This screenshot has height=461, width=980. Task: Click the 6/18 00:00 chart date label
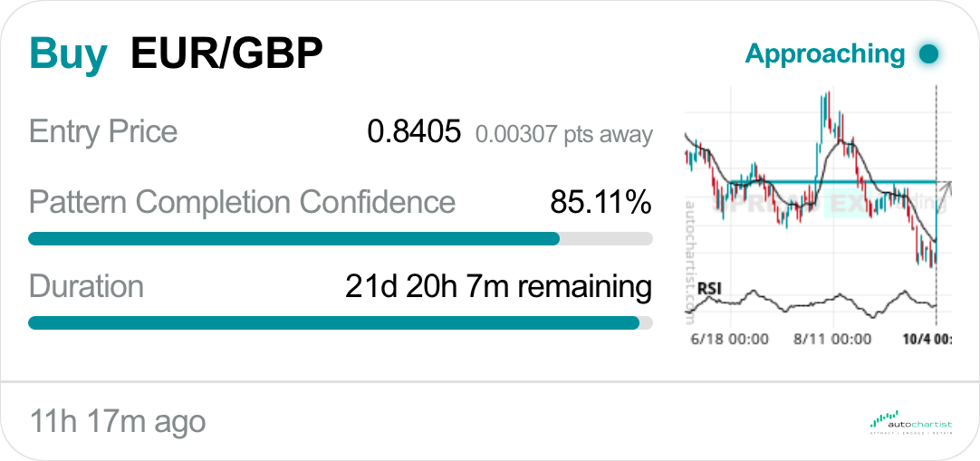[729, 339]
